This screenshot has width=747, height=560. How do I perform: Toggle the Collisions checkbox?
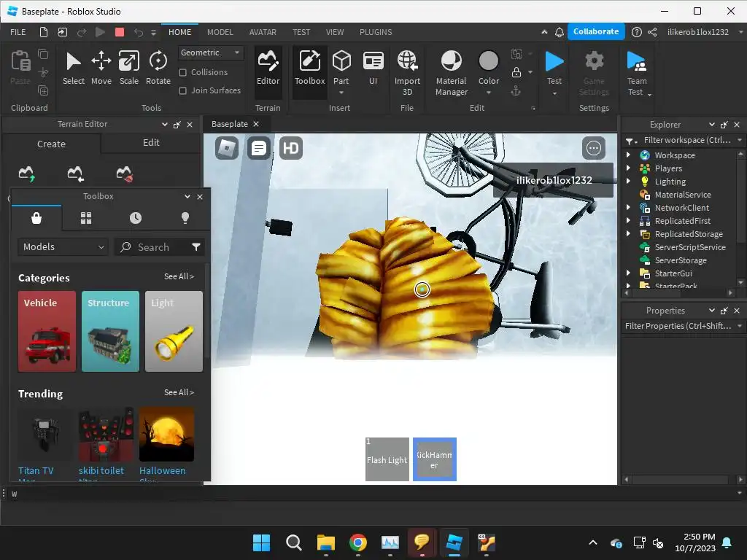pos(182,72)
